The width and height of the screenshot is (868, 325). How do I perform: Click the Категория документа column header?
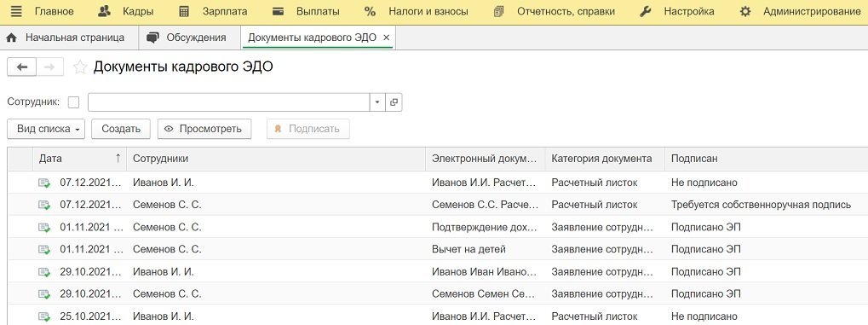point(605,159)
